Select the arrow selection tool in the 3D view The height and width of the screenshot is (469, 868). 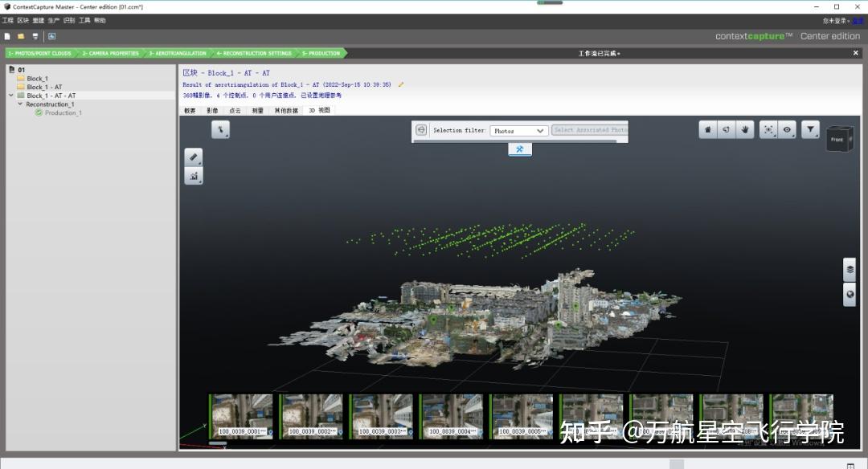click(220, 129)
